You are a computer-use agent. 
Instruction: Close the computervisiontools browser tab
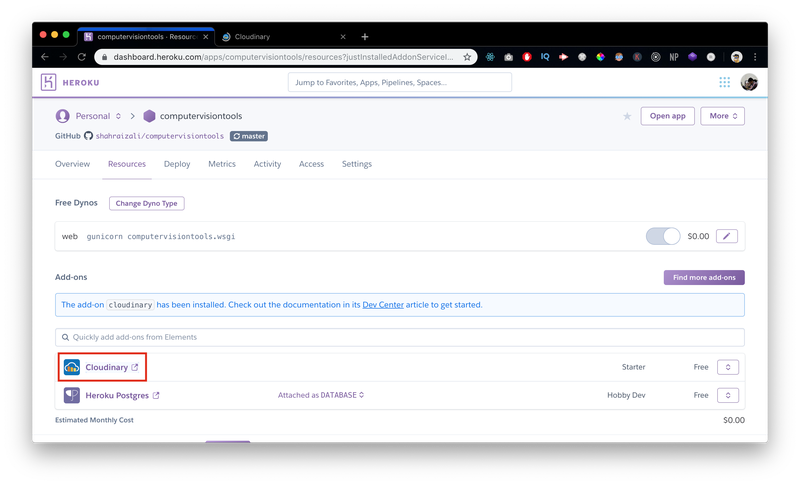point(206,37)
